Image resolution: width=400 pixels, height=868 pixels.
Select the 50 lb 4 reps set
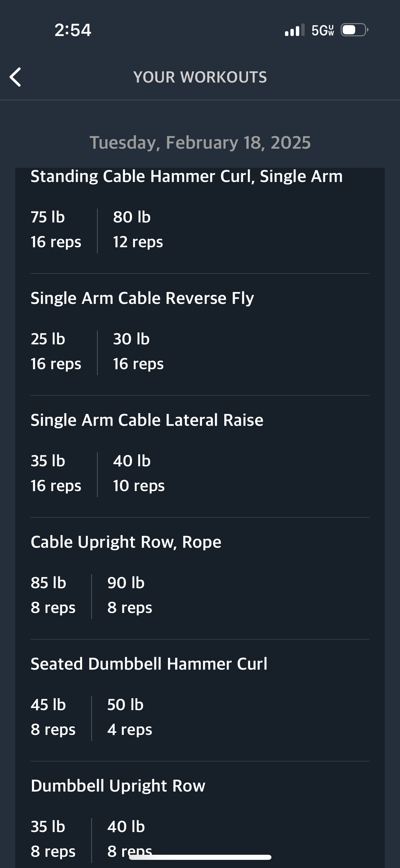click(130, 717)
